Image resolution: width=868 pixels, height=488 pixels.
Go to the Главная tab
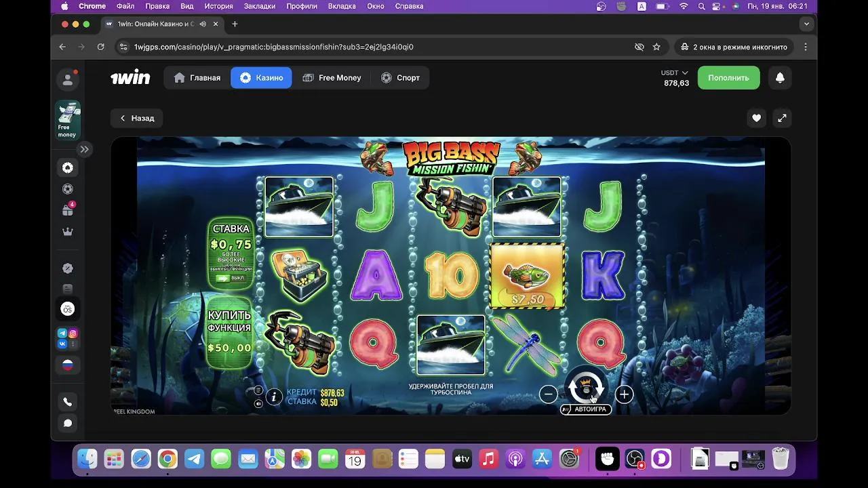(197, 77)
